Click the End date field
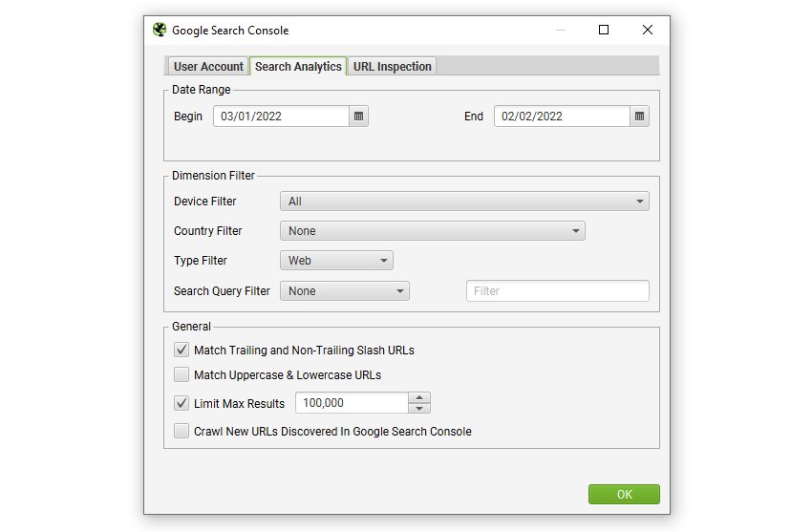 562,117
